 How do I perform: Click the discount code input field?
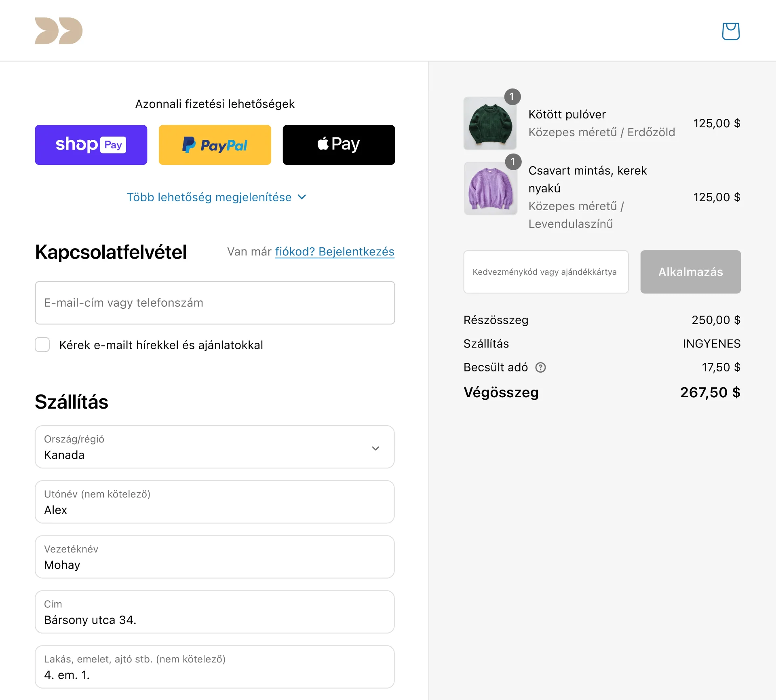coord(546,272)
